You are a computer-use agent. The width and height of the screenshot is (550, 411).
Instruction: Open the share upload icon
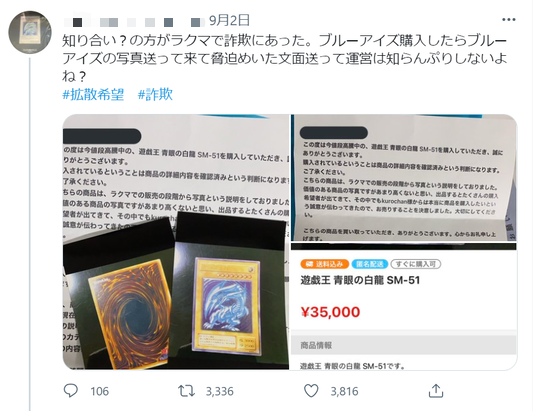click(436, 390)
